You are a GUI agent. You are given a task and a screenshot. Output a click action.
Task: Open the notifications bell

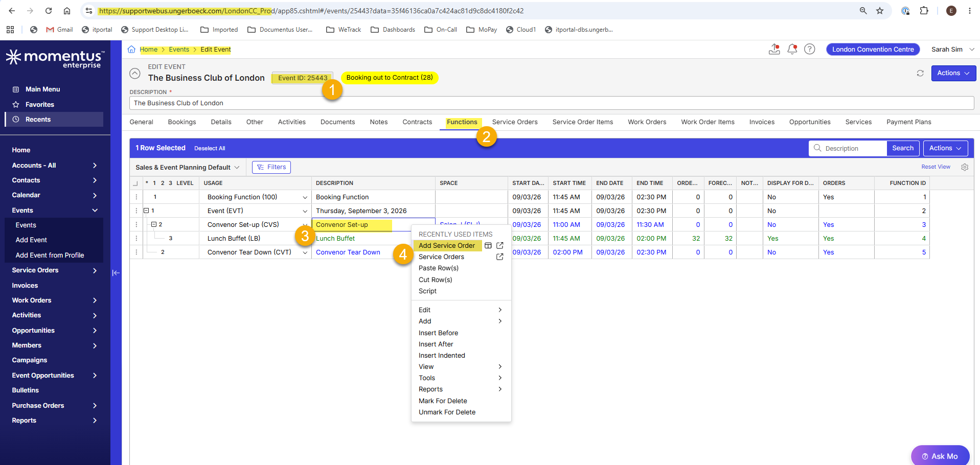click(792, 49)
